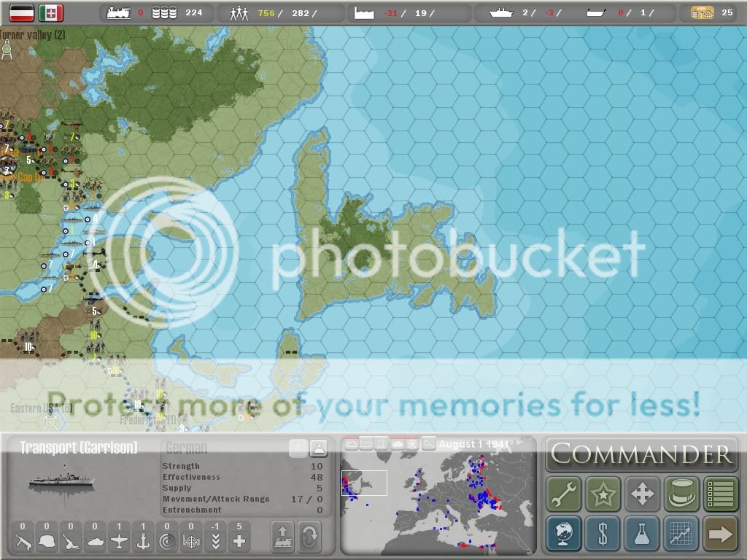Image resolution: width=747 pixels, height=560 pixels.
Task: Toggle the star filter on the minimap
Action: coord(413,444)
